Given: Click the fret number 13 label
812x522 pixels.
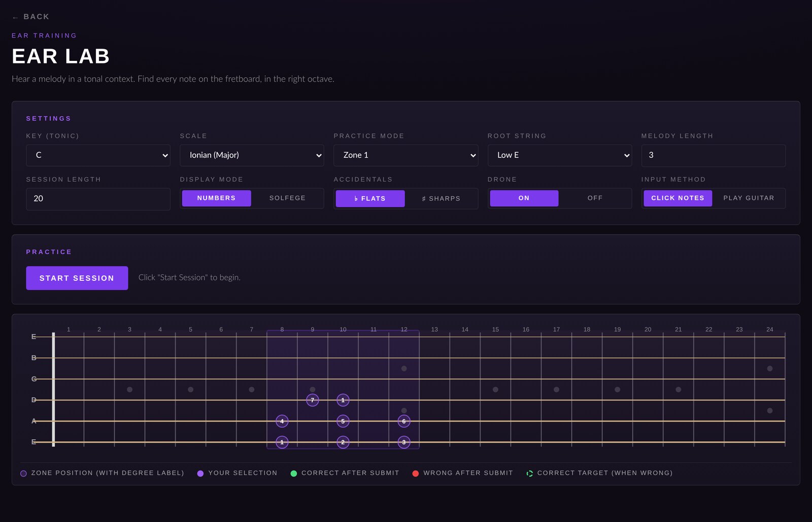Looking at the screenshot, I should tap(434, 330).
